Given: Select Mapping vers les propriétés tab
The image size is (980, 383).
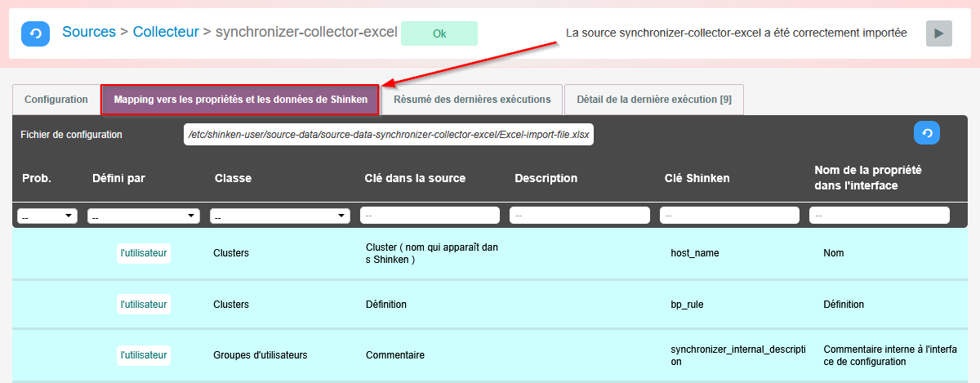Looking at the screenshot, I should coord(240,100).
